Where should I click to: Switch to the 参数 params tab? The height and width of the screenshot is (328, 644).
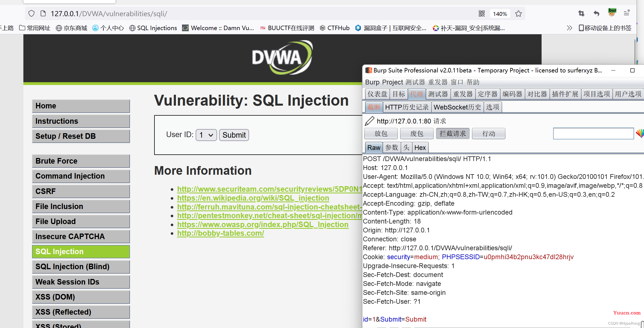[392, 147]
